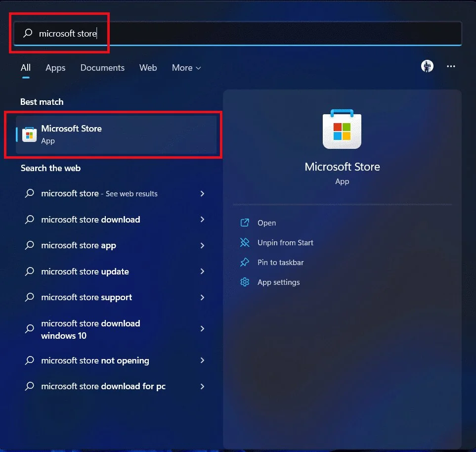Click search icon beside 'download for pc' suggestion
The width and height of the screenshot is (476, 452).
30,386
